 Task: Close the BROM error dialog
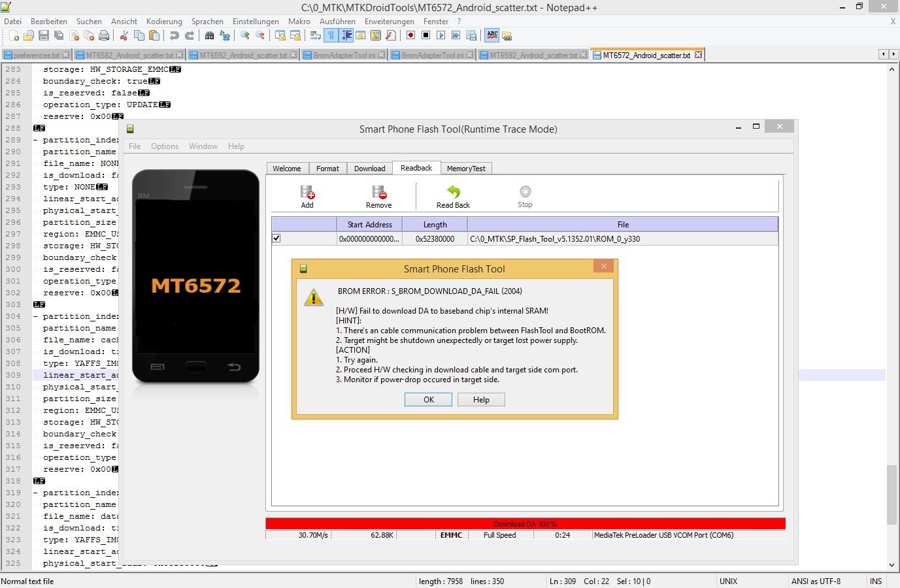604,266
